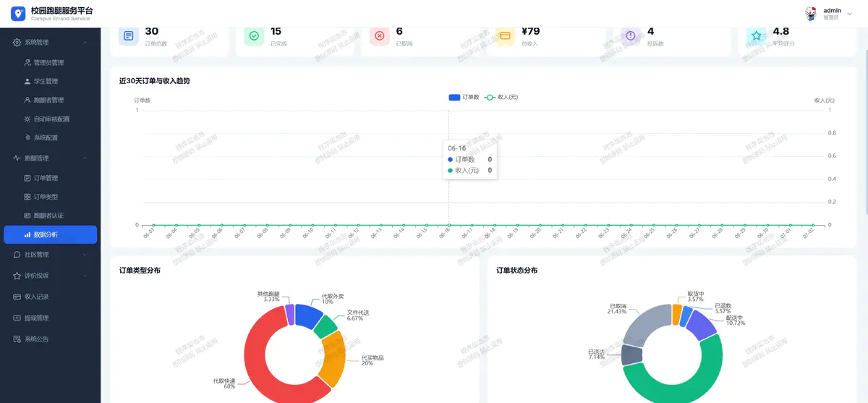Click the 已送达 7.14% label
The width and height of the screenshot is (868, 403).
point(596,355)
